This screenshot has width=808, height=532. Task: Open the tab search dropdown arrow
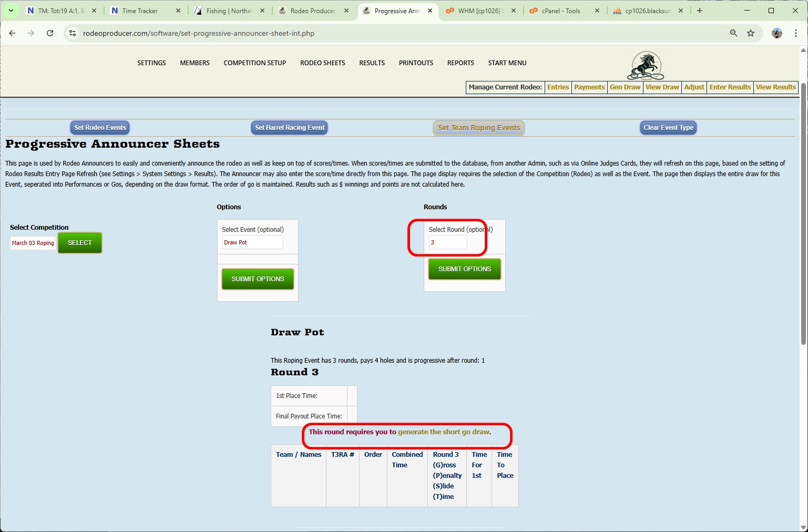point(11,11)
